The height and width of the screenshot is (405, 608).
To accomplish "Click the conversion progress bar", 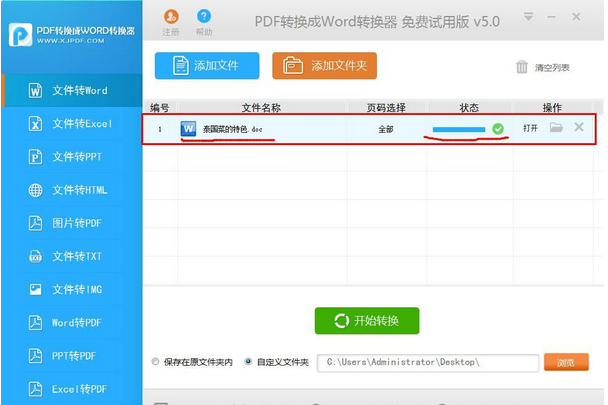I will coord(459,130).
